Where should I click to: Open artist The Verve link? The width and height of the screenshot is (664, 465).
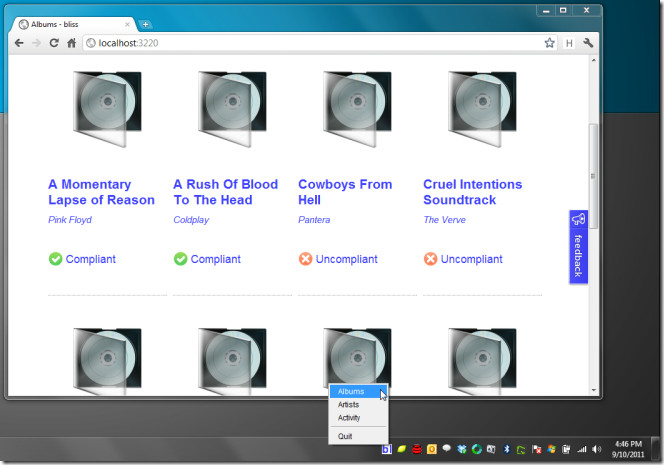(444, 220)
